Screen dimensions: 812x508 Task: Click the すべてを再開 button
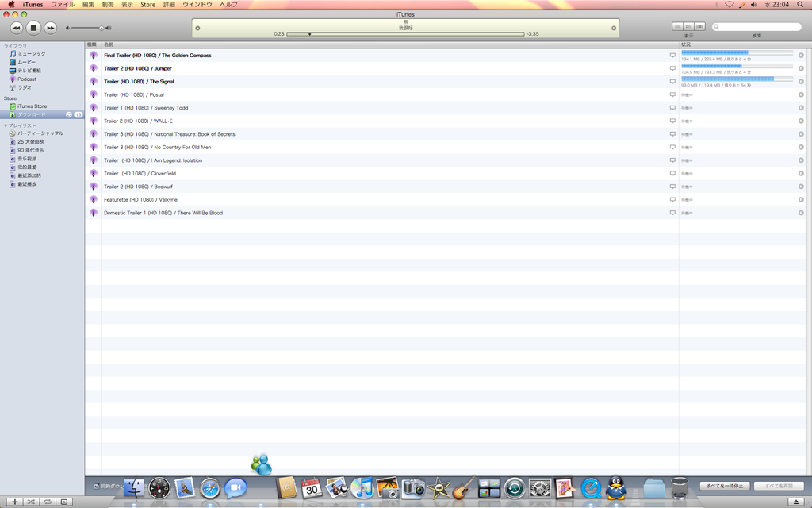779,486
